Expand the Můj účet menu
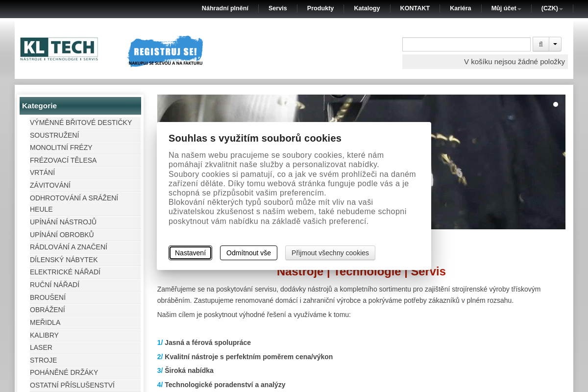This screenshot has width=588, height=392. coord(506,8)
